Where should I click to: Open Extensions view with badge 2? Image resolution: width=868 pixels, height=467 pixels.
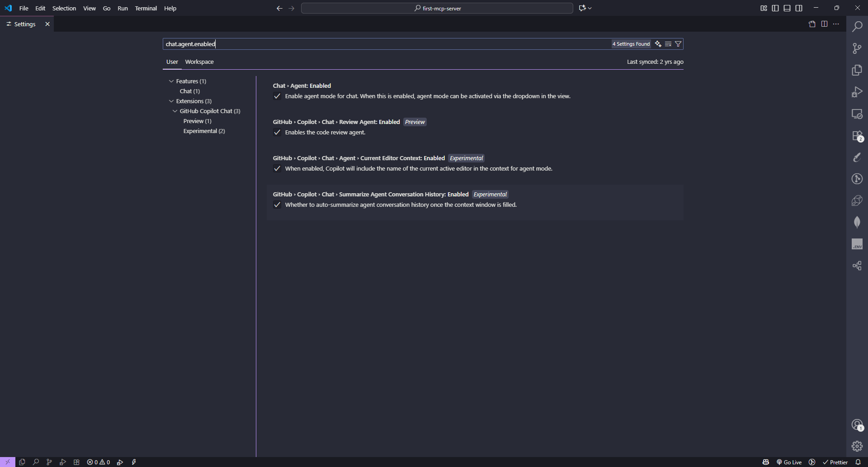(x=857, y=136)
